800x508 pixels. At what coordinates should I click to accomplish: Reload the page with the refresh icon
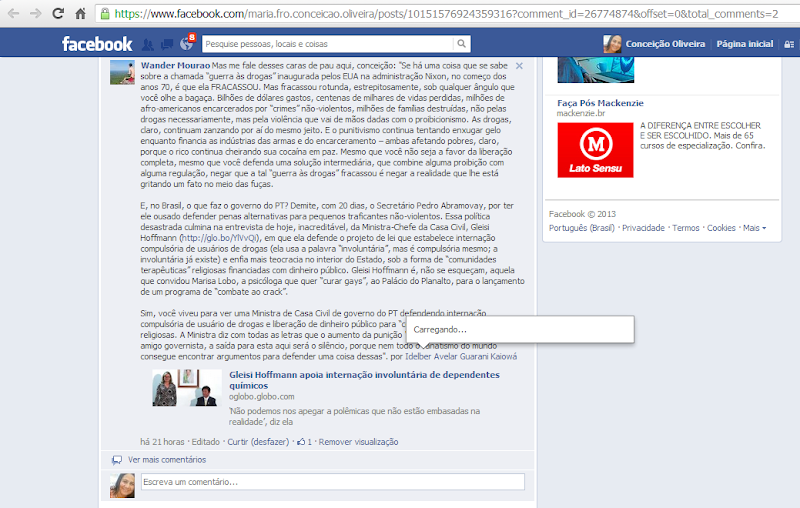pos(58,13)
